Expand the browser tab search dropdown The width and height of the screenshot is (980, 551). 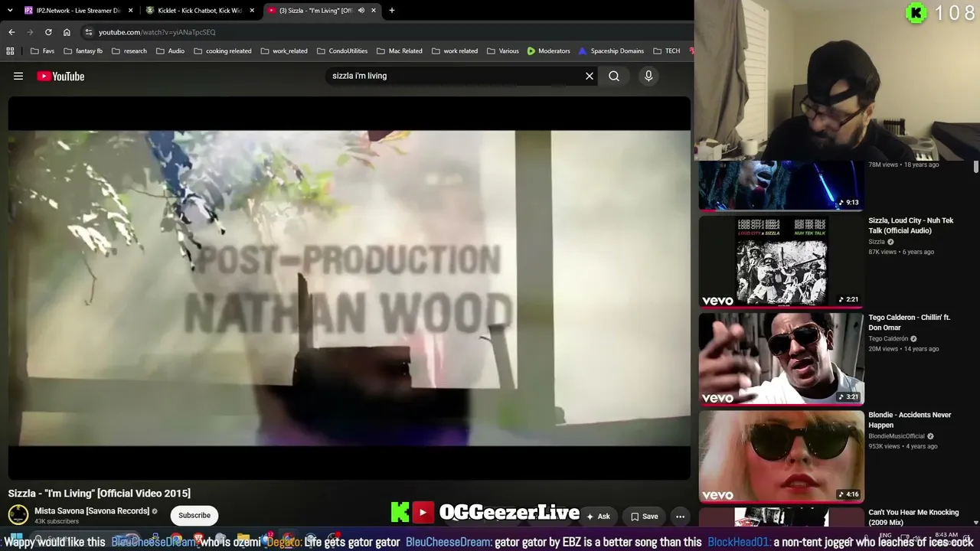(x=9, y=10)
